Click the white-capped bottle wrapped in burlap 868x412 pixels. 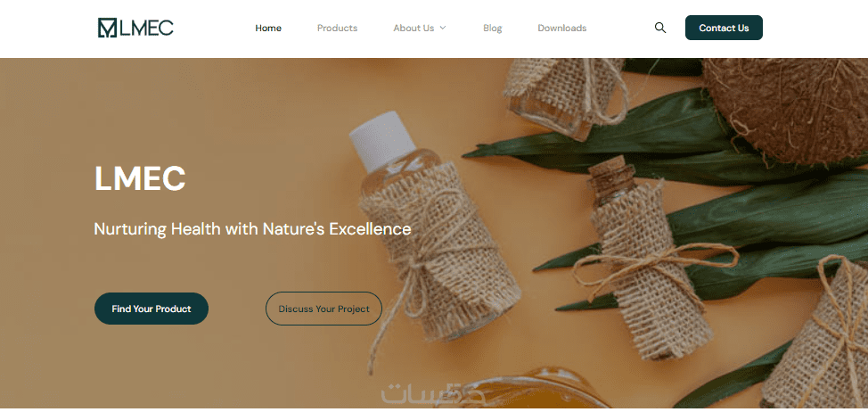tap(432, 227)
